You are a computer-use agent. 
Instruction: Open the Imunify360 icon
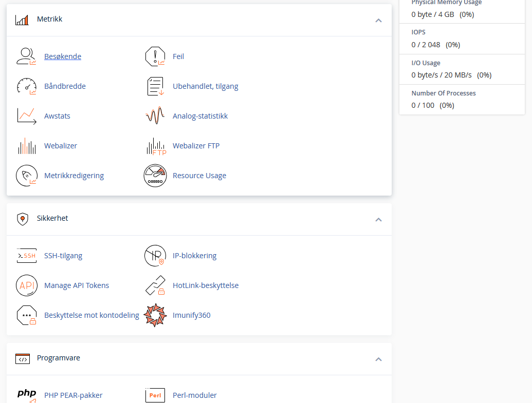(x=155, y=315)
